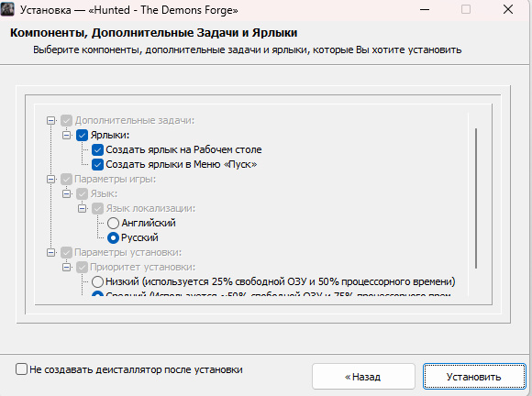
Task: Click the vertical scrollbar in components list
Action: pos(476,198)
